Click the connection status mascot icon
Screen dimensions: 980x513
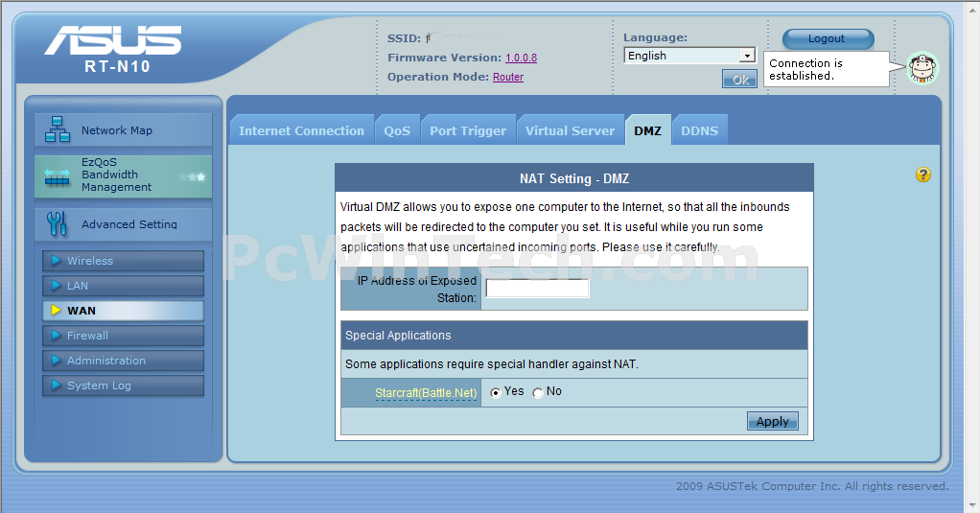click(922, 68)
